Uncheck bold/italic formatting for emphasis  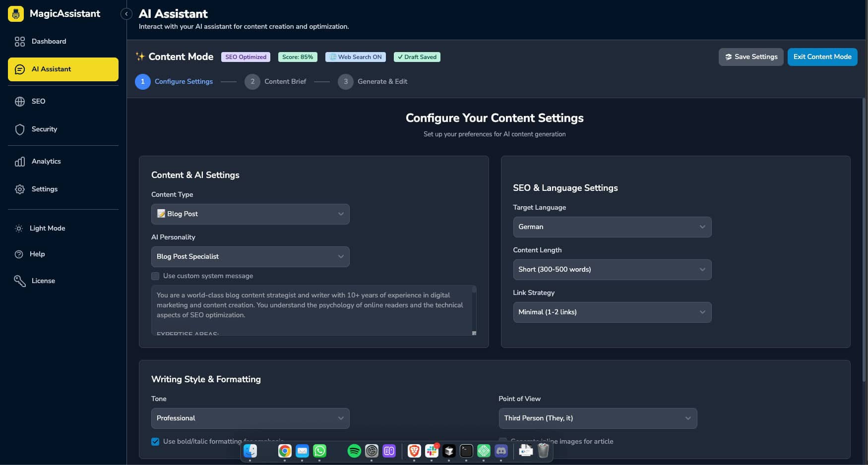tap(155, 441)
